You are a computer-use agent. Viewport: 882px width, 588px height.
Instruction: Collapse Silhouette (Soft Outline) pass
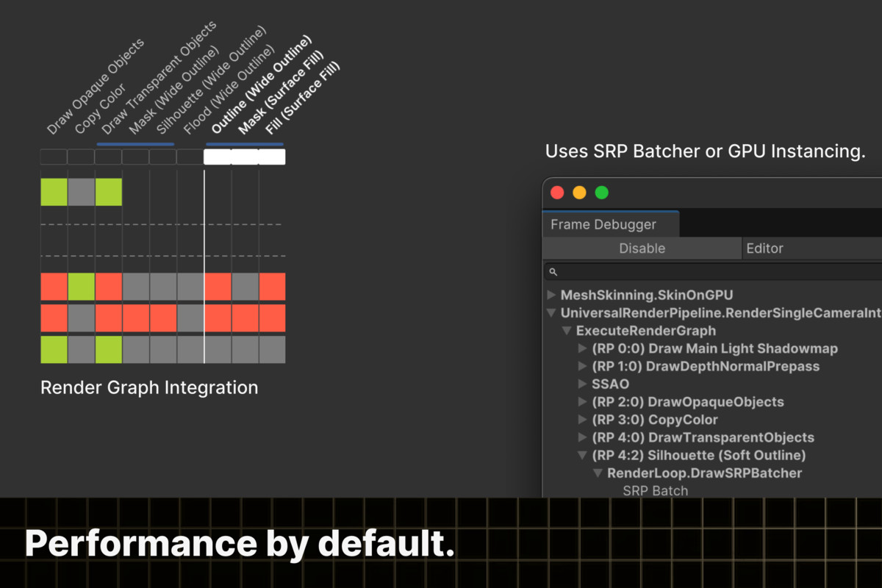583,455
